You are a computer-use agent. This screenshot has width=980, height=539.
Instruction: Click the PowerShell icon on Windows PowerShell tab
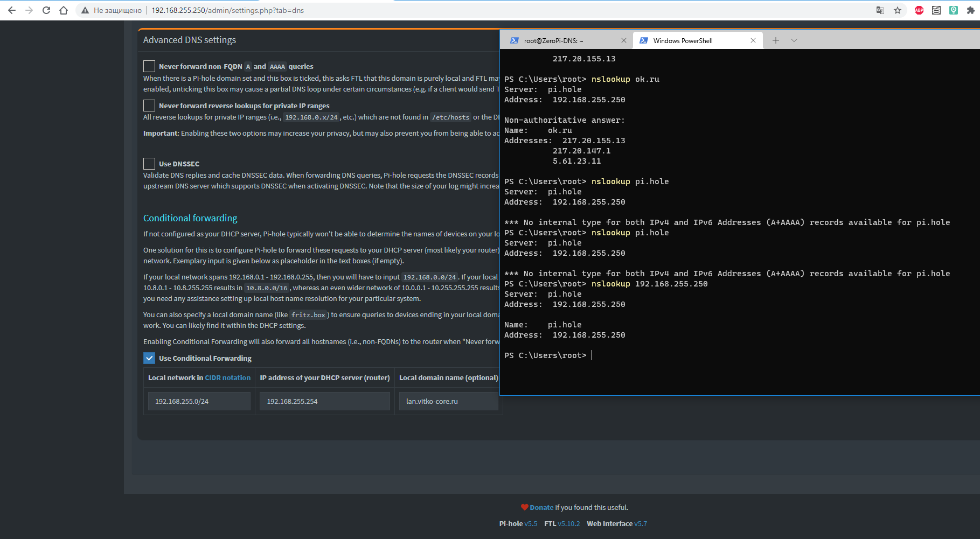click(644, 40)
